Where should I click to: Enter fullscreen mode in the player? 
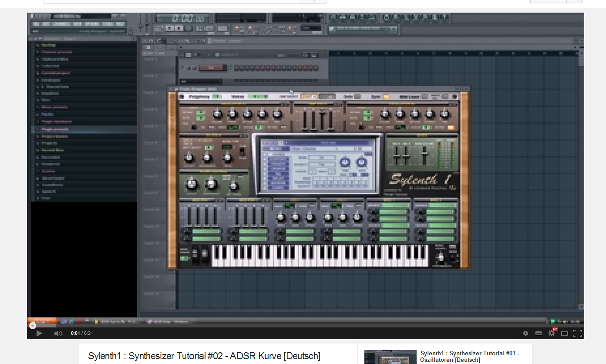tap(578, 334)
